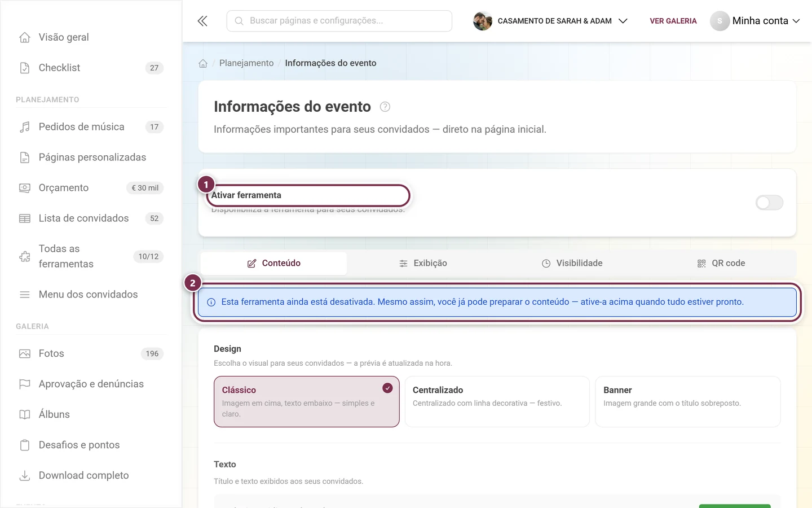
Task: Click the 10/12 tools badge
Action: click(x=148, y=256)
